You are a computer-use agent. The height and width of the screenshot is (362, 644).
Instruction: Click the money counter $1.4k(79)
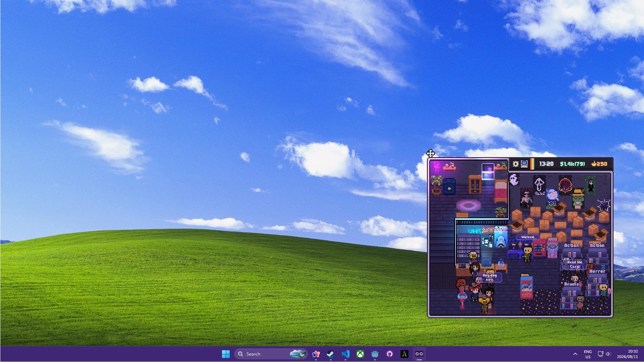click(x=572, y=164)
